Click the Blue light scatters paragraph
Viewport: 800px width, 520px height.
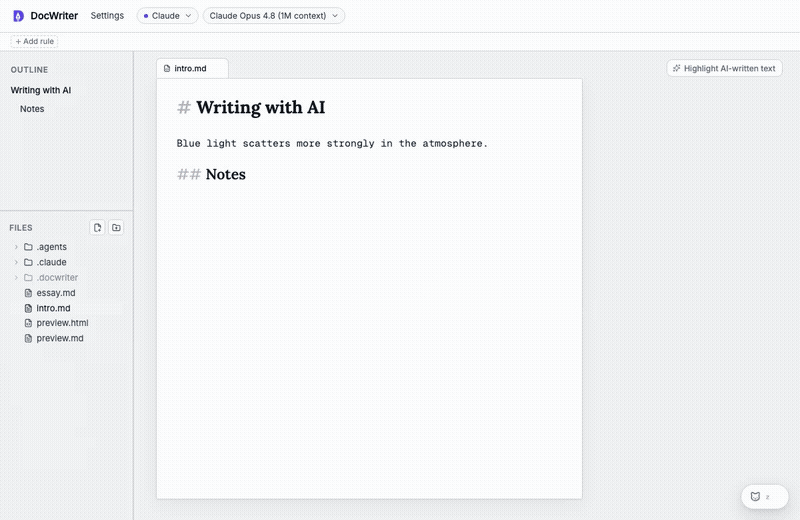332,143
